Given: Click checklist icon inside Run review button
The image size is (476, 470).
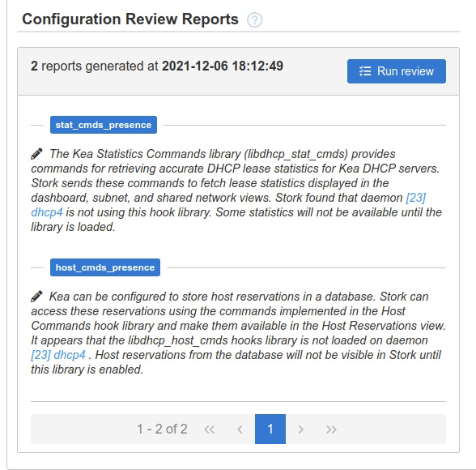Looking at the screenshot, I should [x=365, y=71].
